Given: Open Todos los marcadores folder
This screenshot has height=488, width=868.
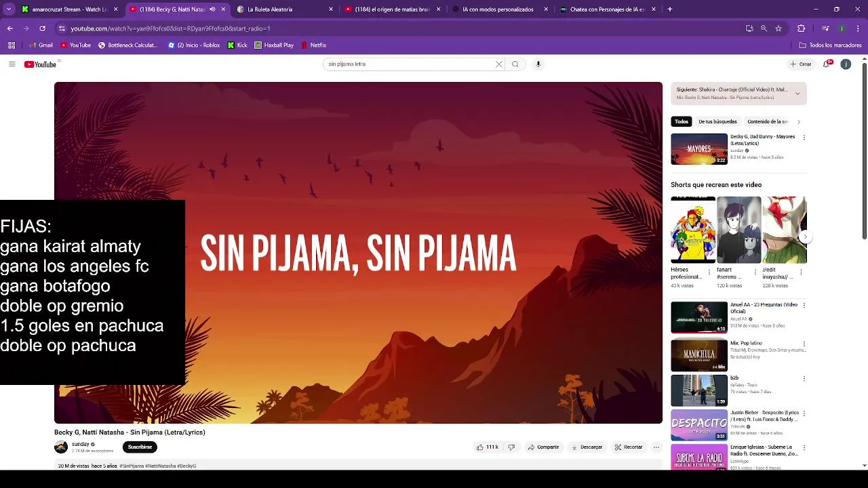Looking at the screenshot, I should coord(831,45).
